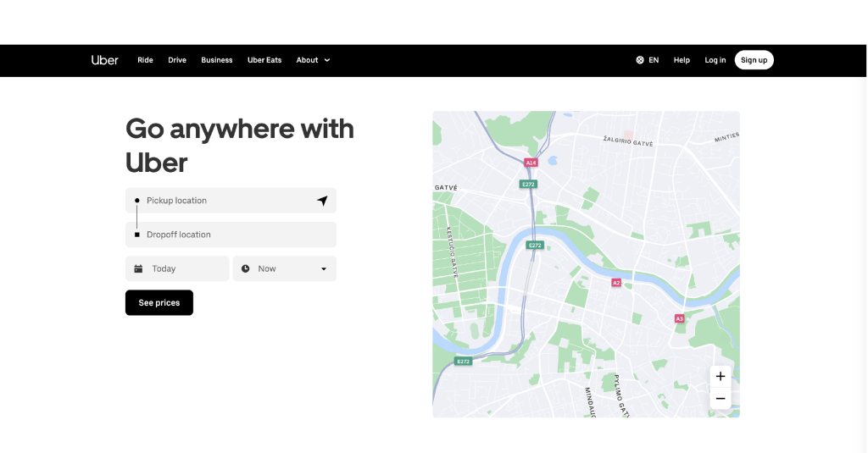The height and width of the screenshot is (453, 868).
Task: Change language via the EN label
Action: (x=654, y=60)
